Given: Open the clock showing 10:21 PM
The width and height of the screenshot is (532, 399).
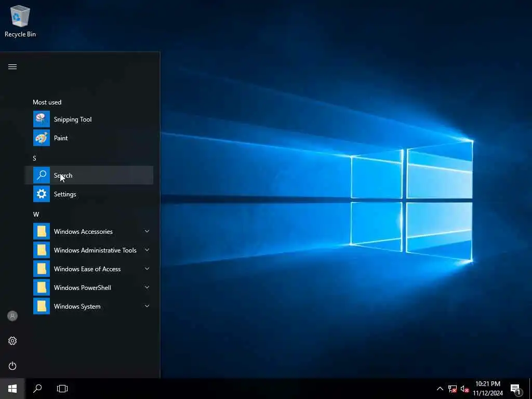Looking at the screenshot, I should click(487, 389).
